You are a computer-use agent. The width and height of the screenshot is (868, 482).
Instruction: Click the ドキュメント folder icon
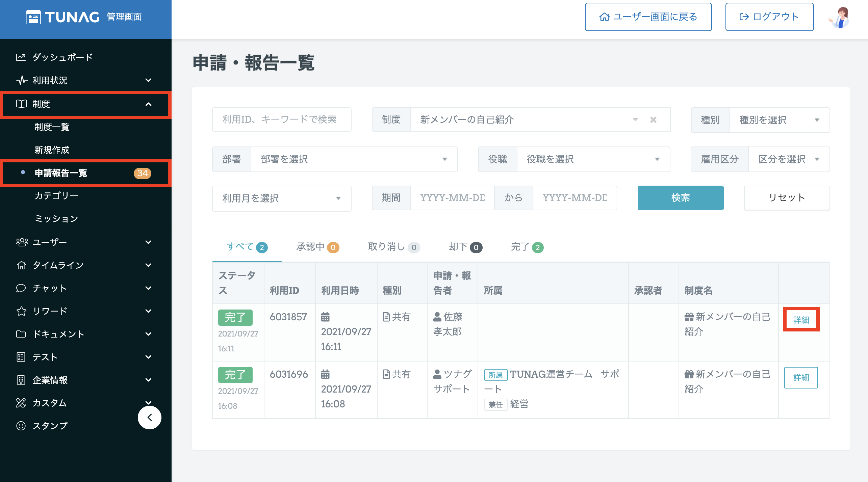click(x=21, y=334)
